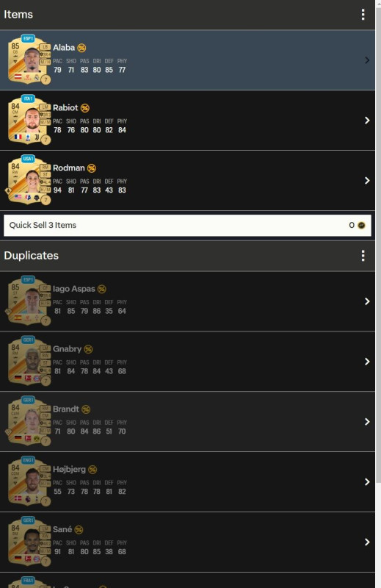Image resolution: width=381 pixels, height=588 pixels.
Task: Click Quick Sell 3 Items button
Action: pos(187,226)
